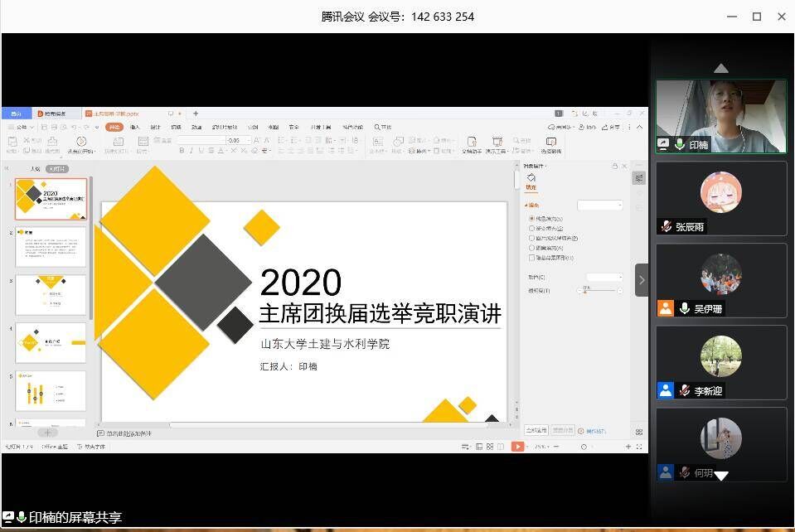Open the Insert ribbon tab

134,127
